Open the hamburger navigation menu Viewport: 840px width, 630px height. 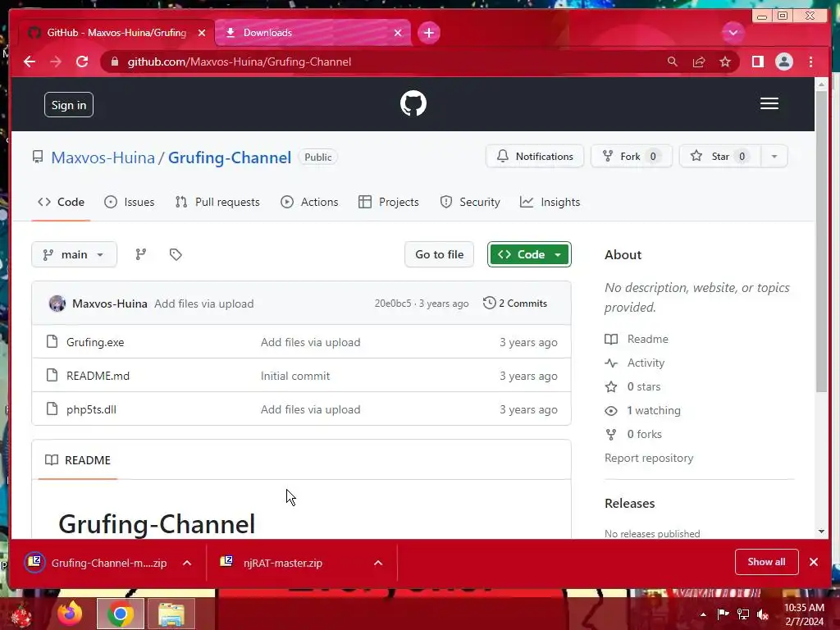[x=769, y=103]
